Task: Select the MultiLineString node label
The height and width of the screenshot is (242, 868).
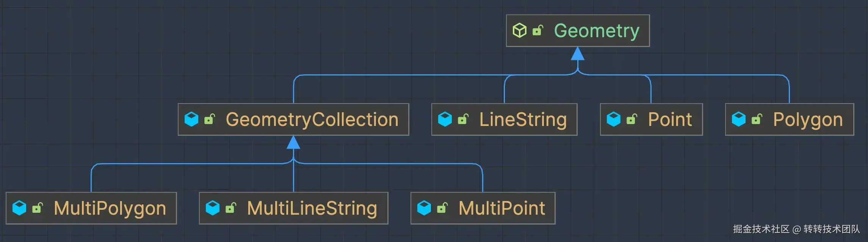Action: pos(312,208)
